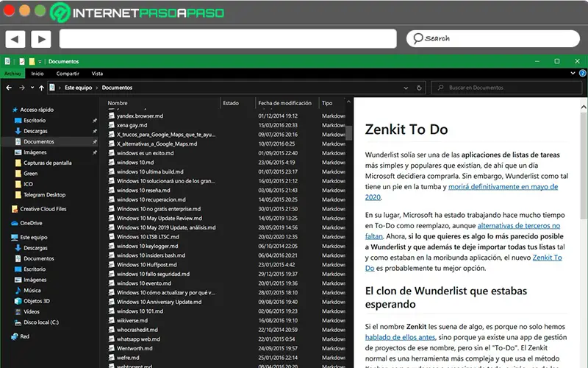Click the file list vertical scrollbar thumb
Screen dimensions: 588x368
348,133
